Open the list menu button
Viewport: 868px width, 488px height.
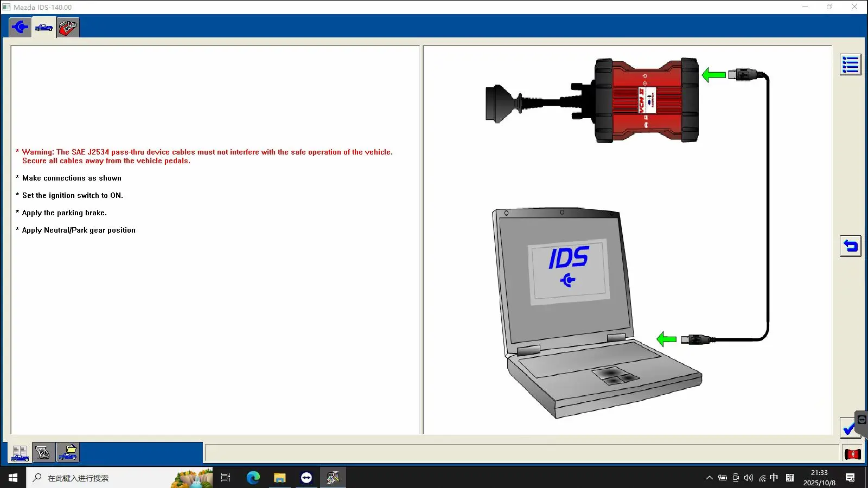point(850,65)
